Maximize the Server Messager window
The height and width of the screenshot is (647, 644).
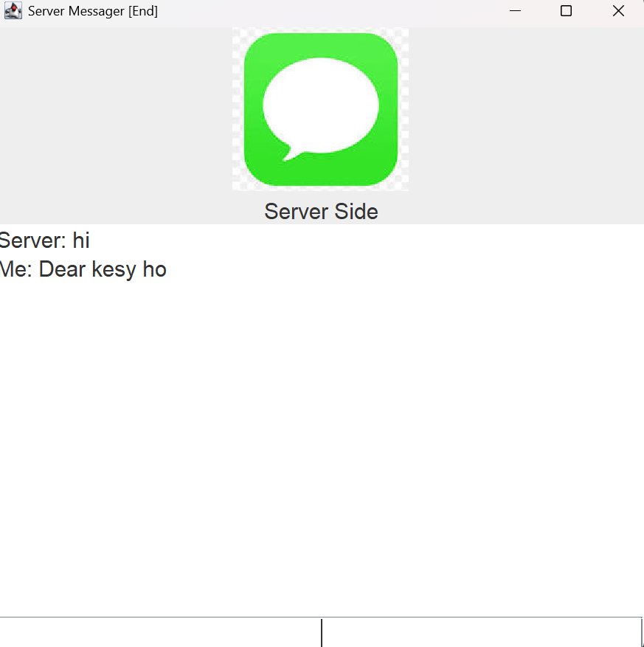566,11
